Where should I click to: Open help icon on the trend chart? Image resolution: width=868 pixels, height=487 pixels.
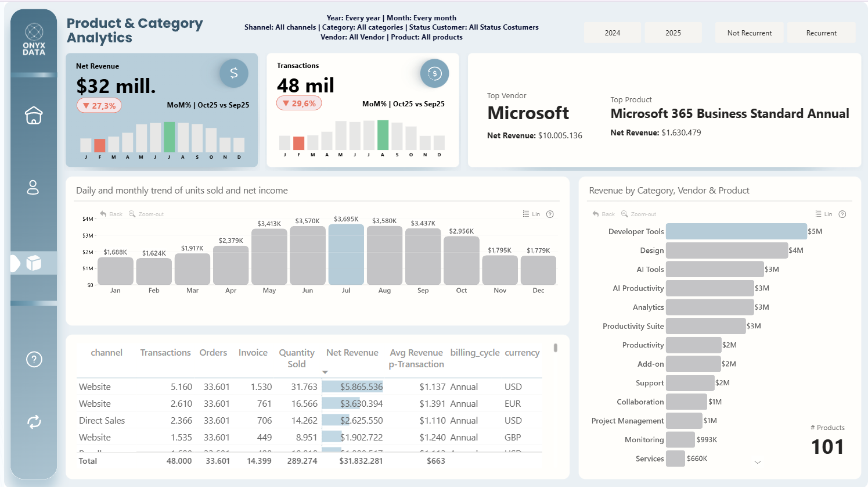pyautogui.click(x=550, y=214)
